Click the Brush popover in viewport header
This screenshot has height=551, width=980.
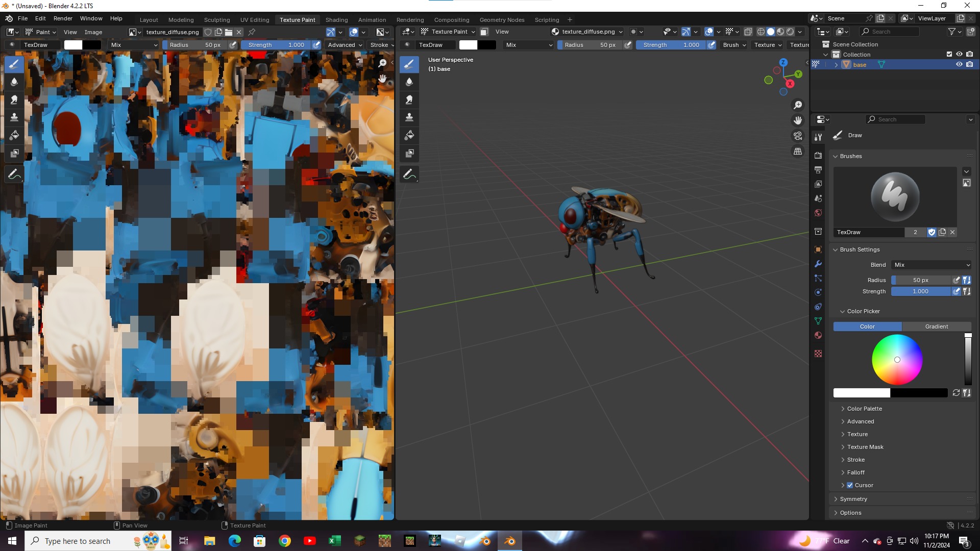(734, 45)
